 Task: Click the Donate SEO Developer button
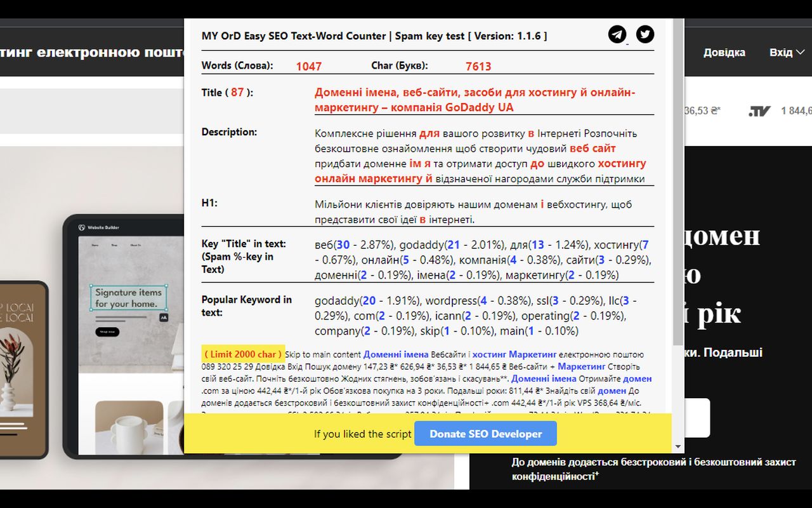[485, 434]
